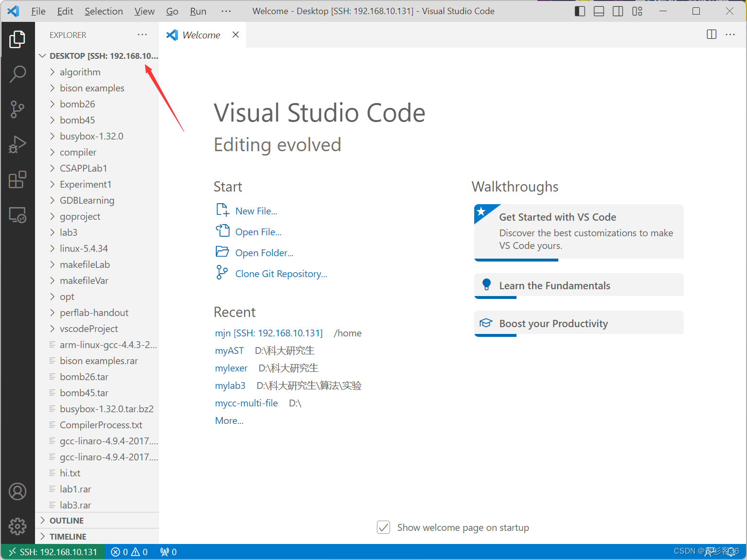Open Boost your Productivity walkthrough
This screenshot has width=747, height=560.
pos(579,324)
